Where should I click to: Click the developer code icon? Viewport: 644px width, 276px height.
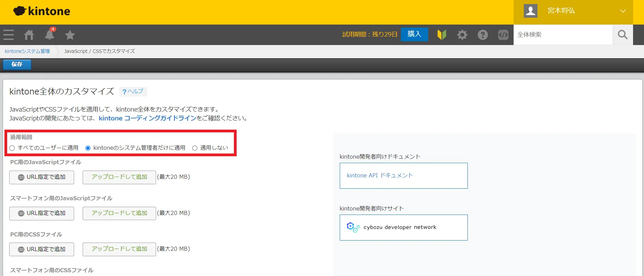click(x=503, y=35)
